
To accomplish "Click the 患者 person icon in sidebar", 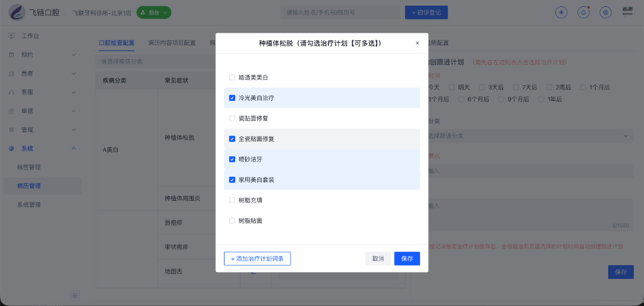I will (x=11, y=74).
